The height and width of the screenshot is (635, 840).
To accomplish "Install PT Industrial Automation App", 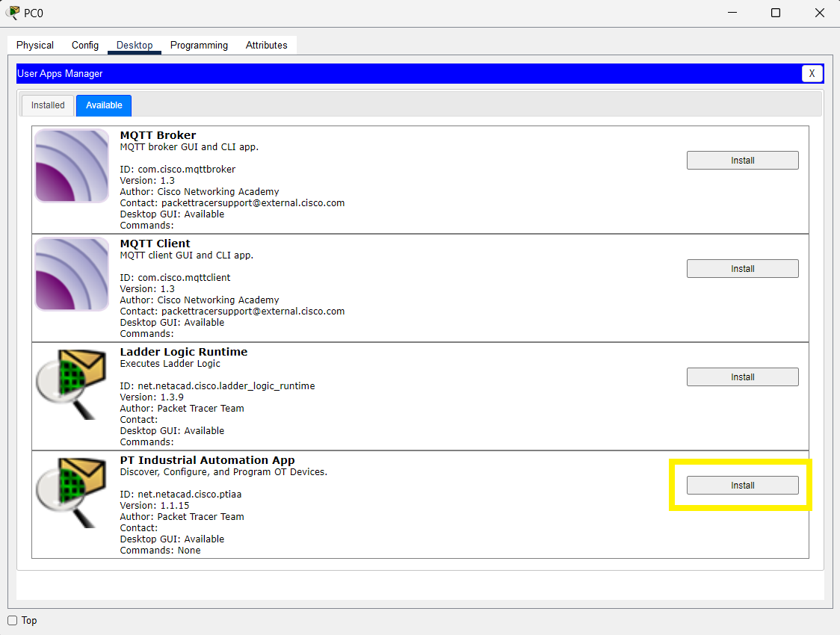I will 742,486.
